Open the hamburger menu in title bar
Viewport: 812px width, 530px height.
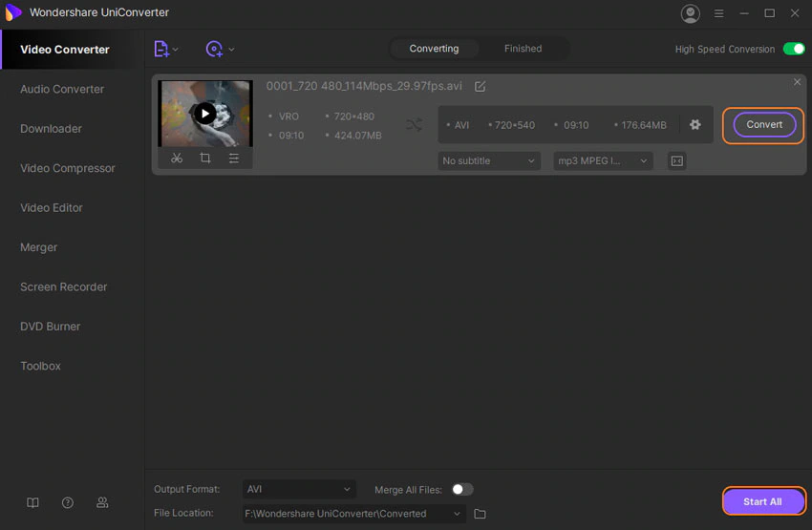(x=718, y=13)
